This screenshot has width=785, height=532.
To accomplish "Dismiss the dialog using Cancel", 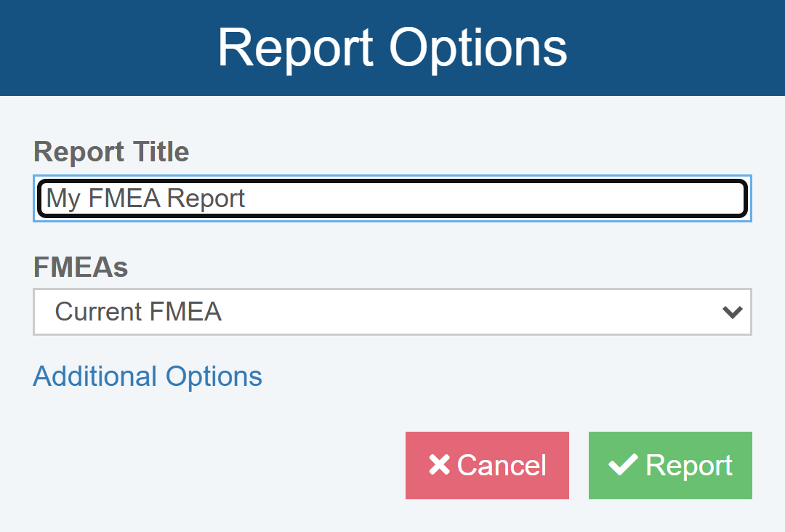I will pos(487,465).
